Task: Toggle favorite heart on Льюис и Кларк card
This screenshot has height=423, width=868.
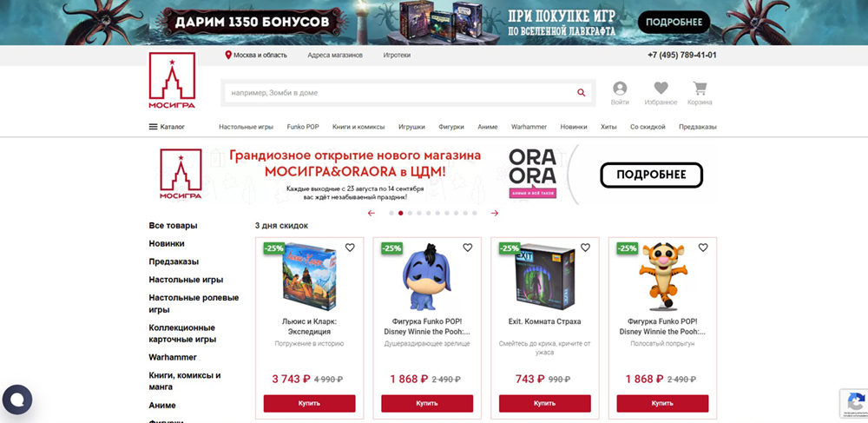Action: 350,248
